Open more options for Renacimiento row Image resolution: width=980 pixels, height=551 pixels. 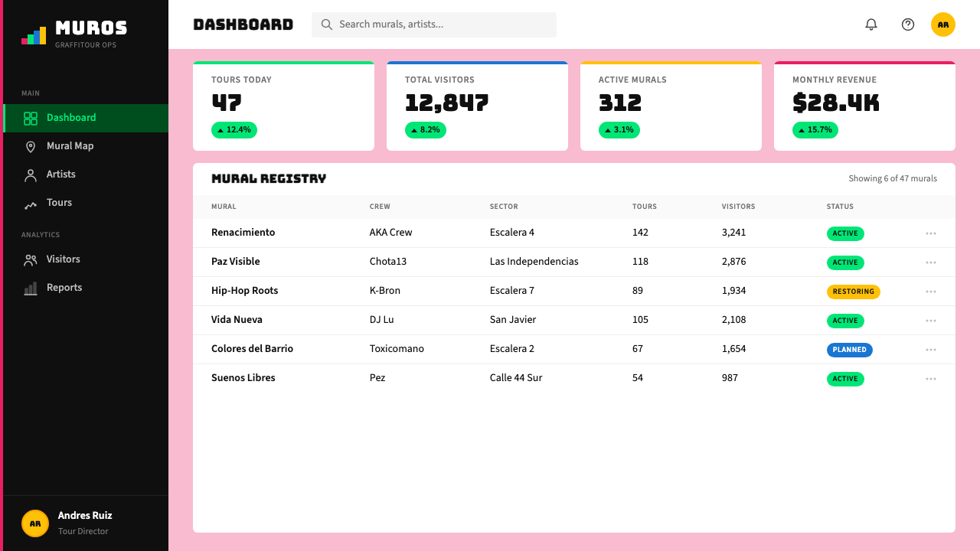931,233
